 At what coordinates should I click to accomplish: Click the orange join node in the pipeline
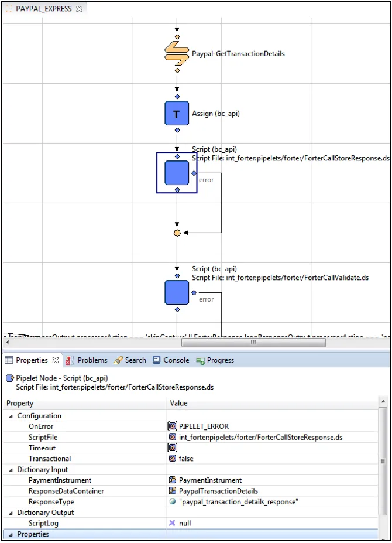[x=177, y=233]
